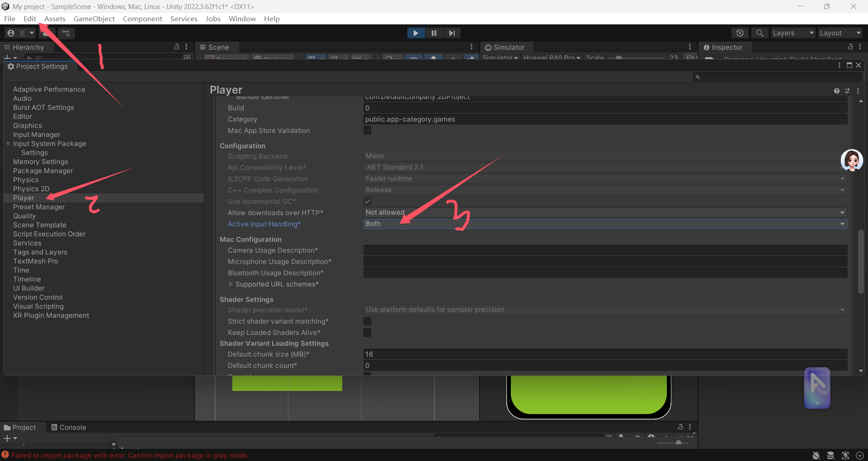Screen dimensions: 868x461
Task: Open the Active Input Handling dropdown
Action: pos(605,224)
